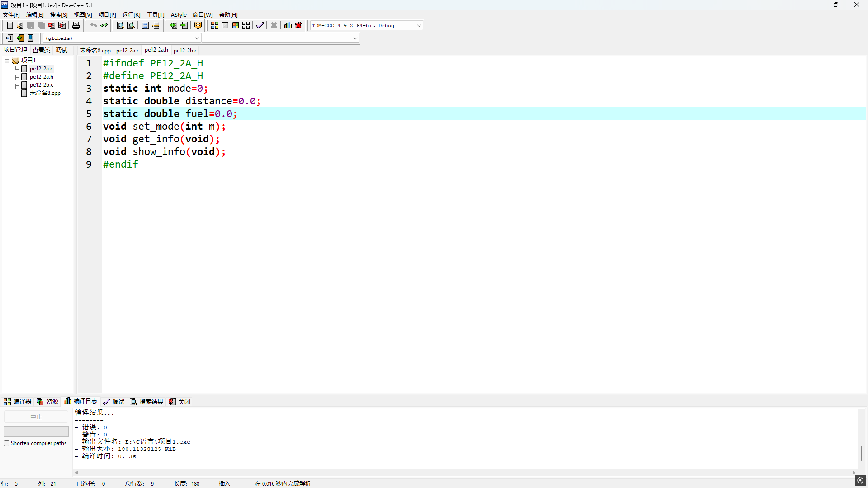Image resolution: width=868 pixels, height=488 pixels.
Task: Click the New file toolbar icon
Action: click(x=9, y=25)
